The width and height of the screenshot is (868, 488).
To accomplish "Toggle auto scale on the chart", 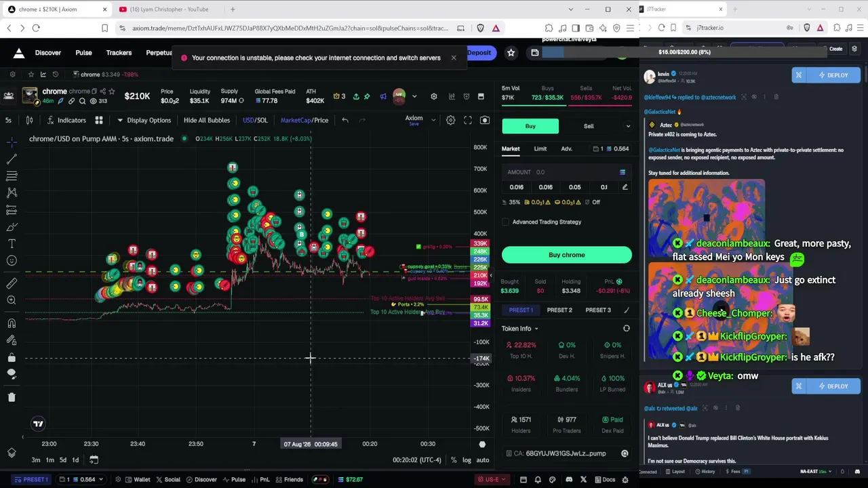I will 483,460.
